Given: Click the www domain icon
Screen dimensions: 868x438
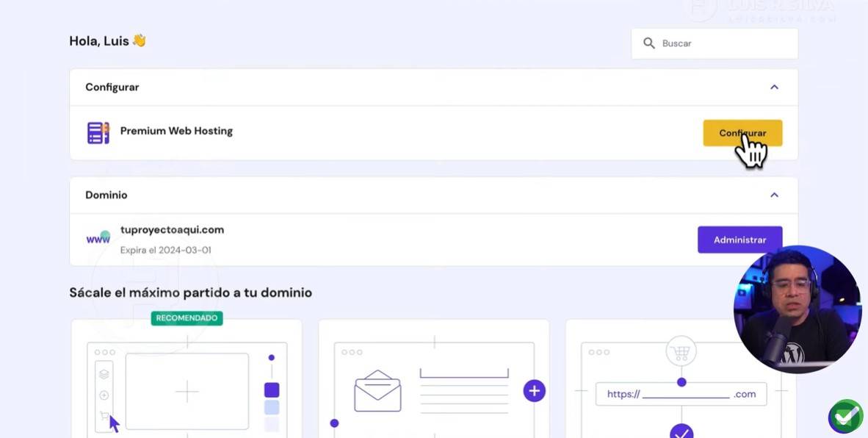Looking at the screenshot, I should pos(98,237).
